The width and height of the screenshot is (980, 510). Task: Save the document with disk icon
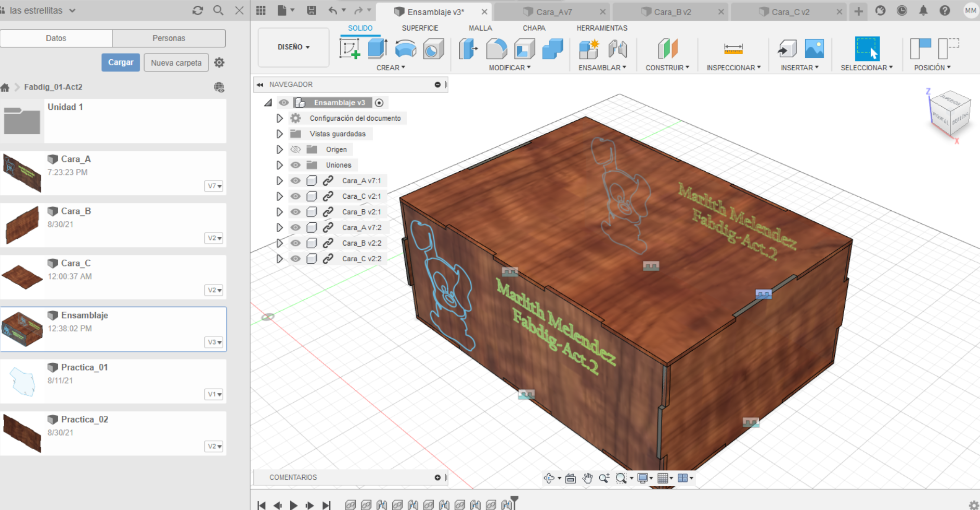coord(312,10)
